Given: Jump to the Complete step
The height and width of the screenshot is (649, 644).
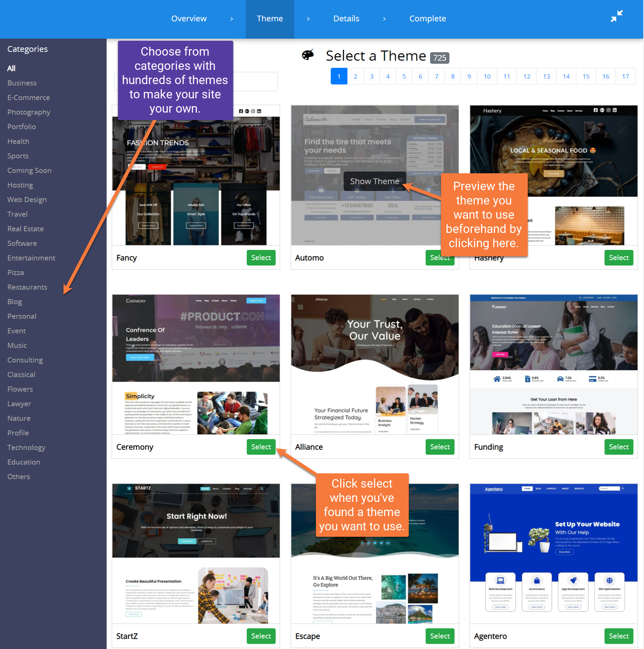Looking at the screenshot, I should (x=427, y=19).
